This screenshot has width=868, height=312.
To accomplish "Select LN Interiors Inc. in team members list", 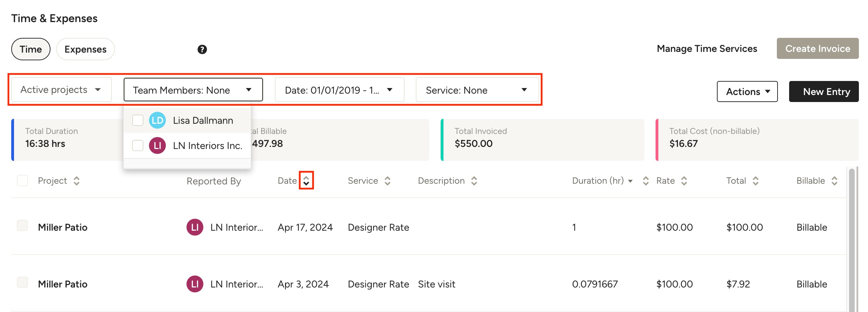I will [187, 145].
